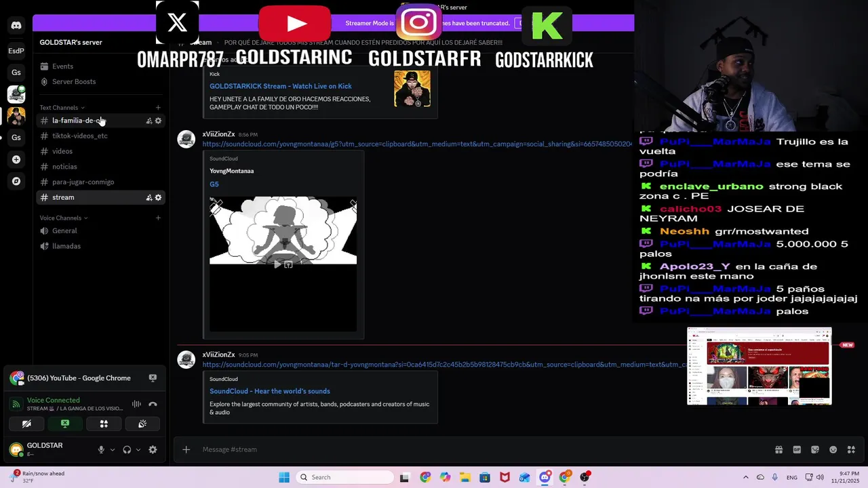Toggle noise suppression waveform icon

(x=136, y=404)
